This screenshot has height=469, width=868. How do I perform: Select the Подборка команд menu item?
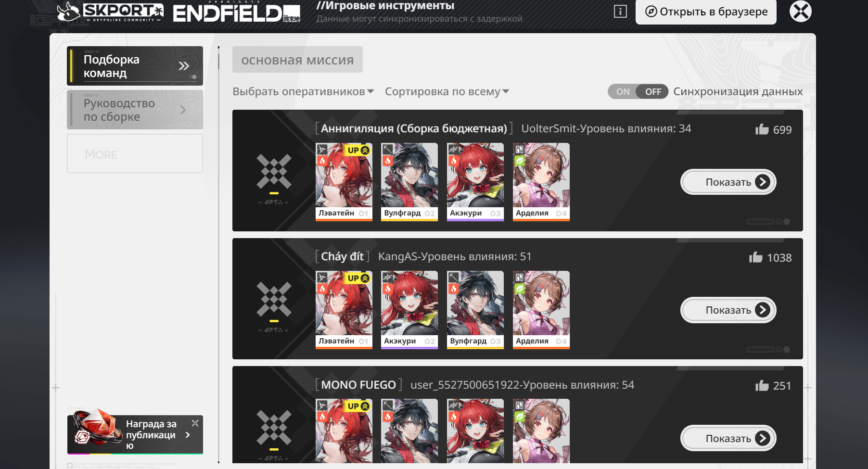(135, 66)
